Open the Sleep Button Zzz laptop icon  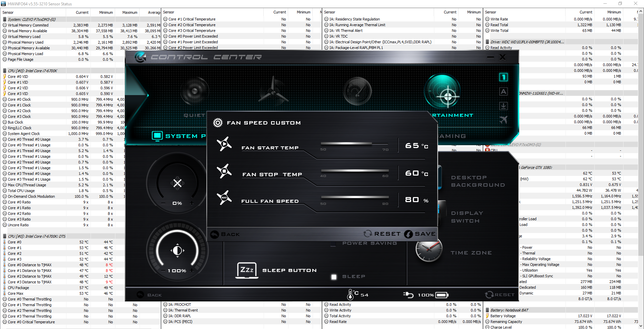point(247,270)
